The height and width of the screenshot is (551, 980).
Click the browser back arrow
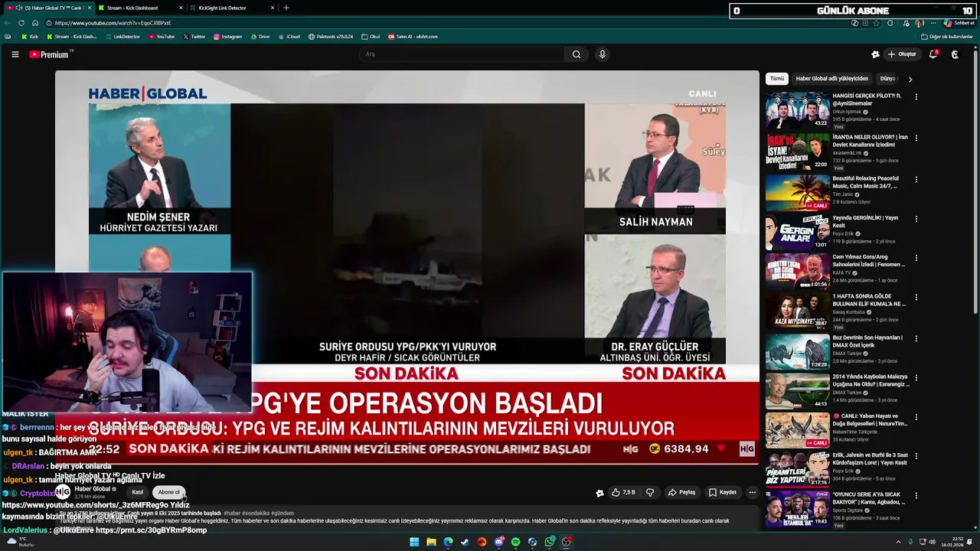click(x=8, y=23)
